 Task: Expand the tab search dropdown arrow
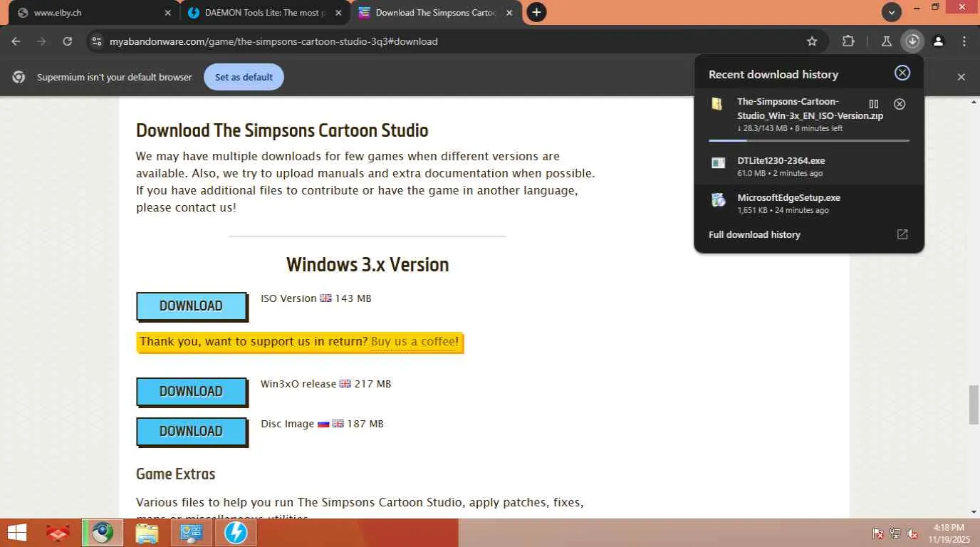(x=892, y=12)
